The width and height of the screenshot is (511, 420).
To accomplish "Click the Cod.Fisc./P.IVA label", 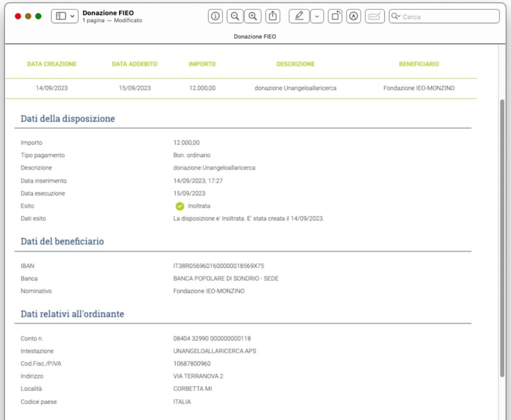I will (41, 364).
